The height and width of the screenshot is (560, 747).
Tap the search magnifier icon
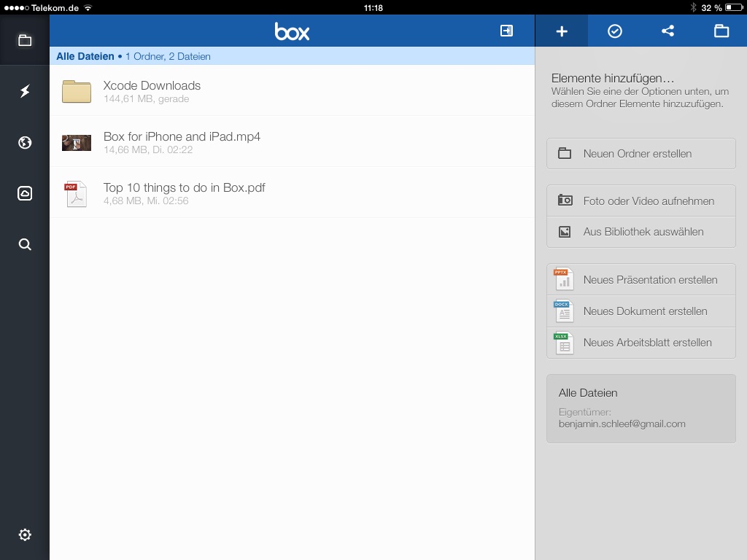(x=25, y=244)
